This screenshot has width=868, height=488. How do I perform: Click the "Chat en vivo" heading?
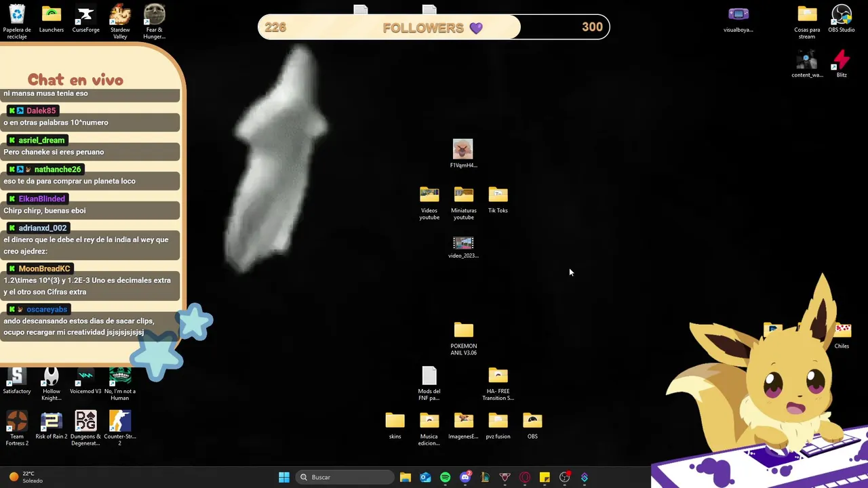75,80
